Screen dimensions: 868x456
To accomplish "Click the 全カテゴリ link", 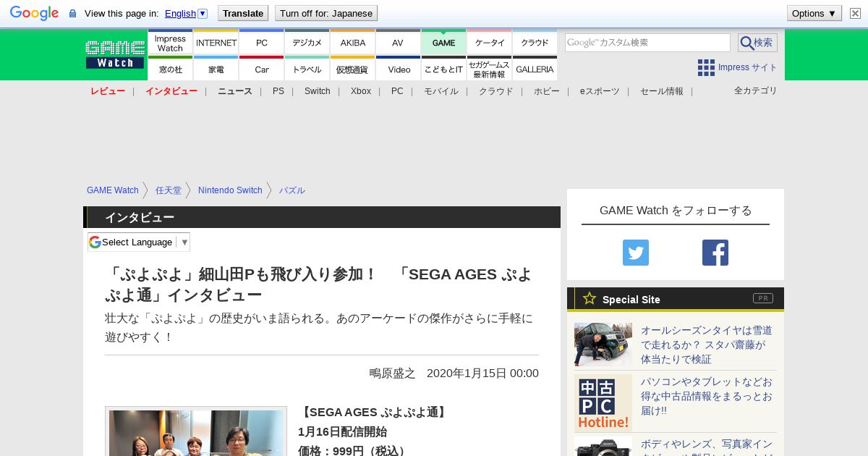I will pyautogui.click(x=756, y=90).
